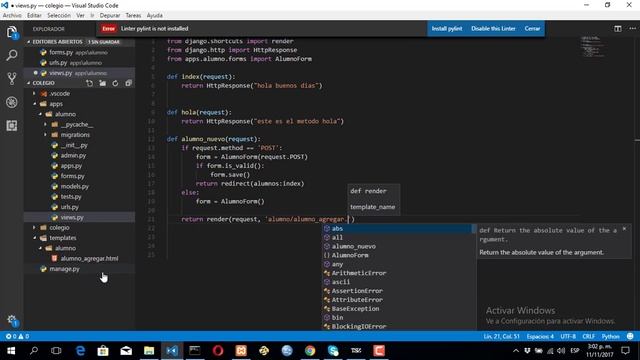
Task: Change CRLF line ending in status bar
Action: (589, 336)
